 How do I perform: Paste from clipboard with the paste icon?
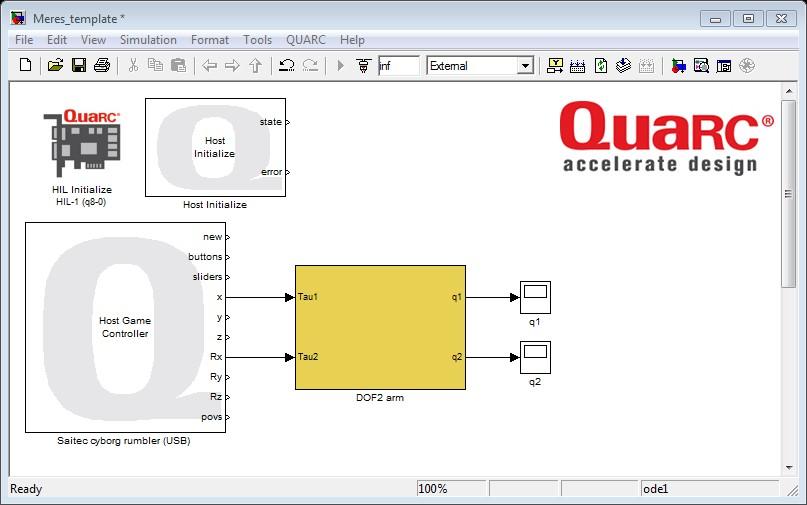(178, 65)
